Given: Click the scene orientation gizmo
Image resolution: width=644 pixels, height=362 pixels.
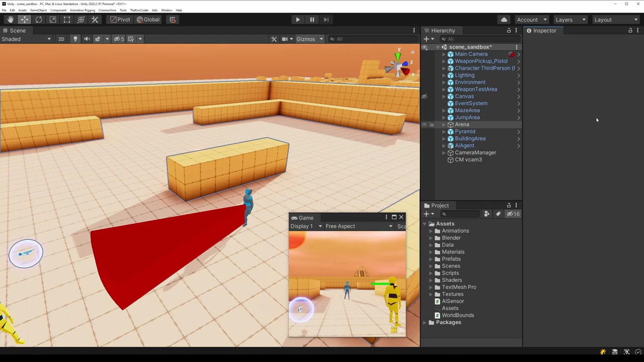Looking at the screenshot, I should pos(399,65).
